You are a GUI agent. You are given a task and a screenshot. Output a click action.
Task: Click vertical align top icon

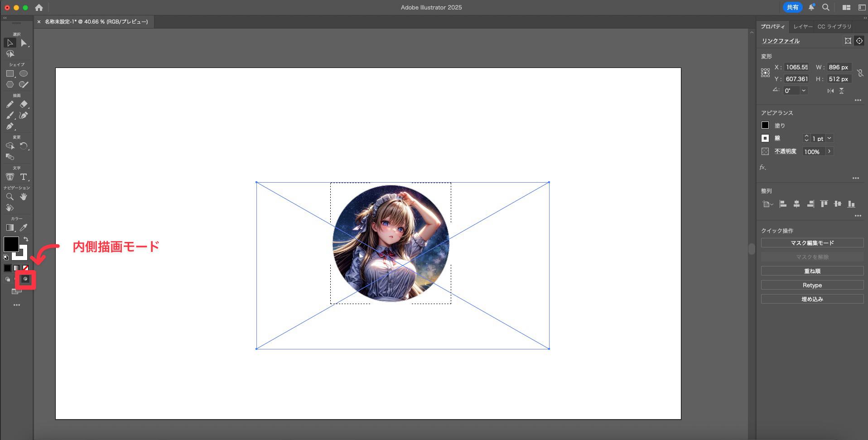[x=824, y=204]
